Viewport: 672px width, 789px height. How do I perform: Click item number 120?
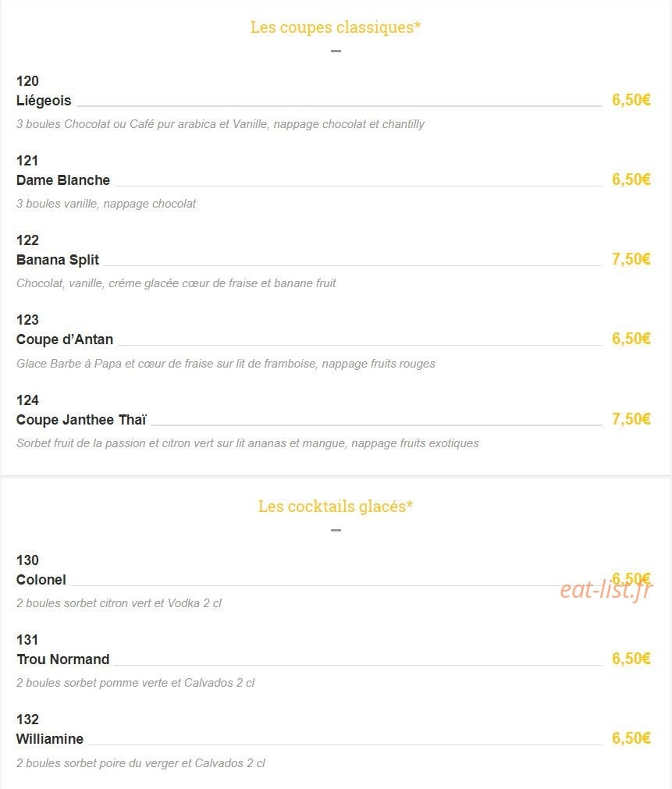[27, 81]
